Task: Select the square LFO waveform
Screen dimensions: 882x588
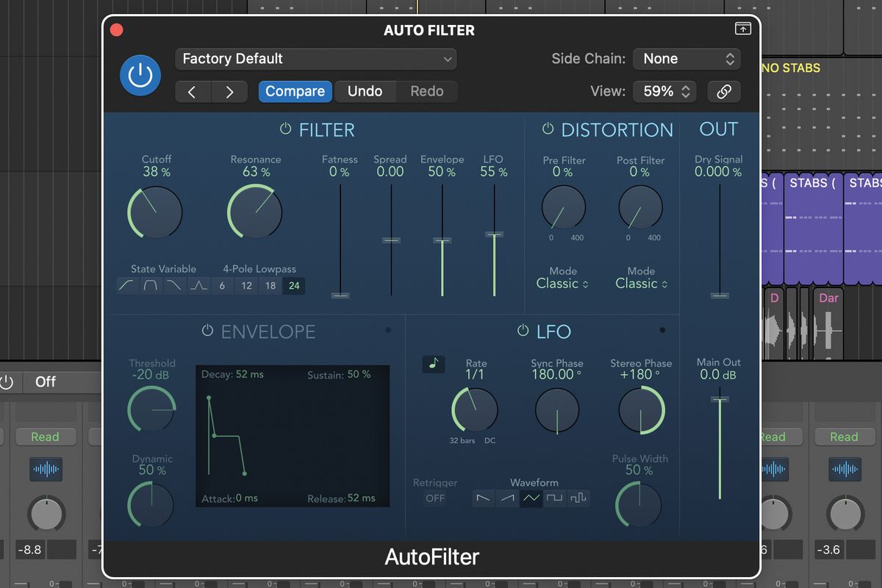Action: coord(555,498)
